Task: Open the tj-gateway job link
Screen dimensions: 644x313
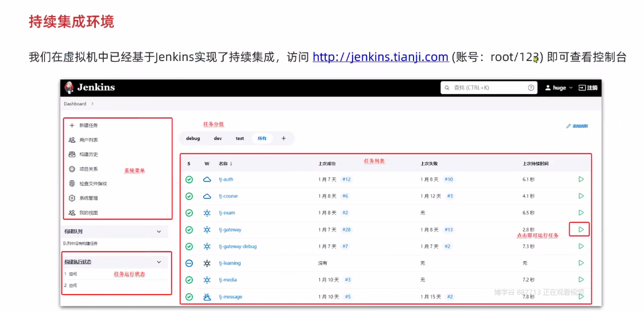Action: click(x=230, y=230)
